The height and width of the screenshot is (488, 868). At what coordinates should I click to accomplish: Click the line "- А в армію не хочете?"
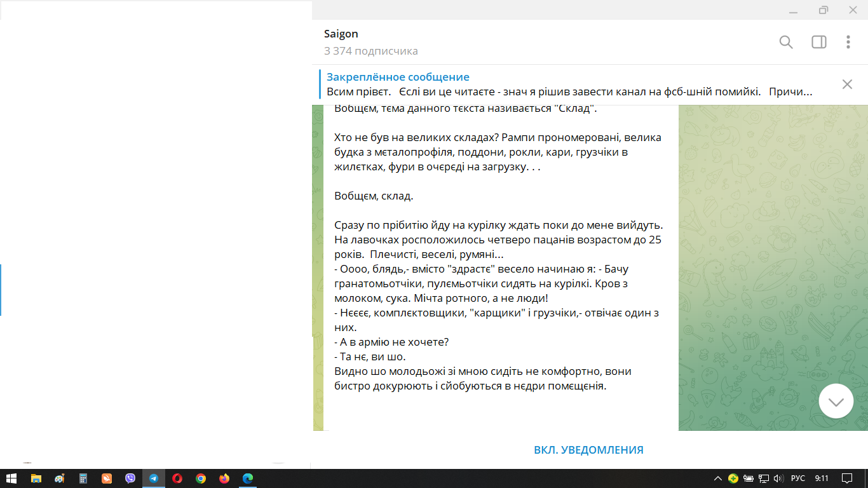391,342
